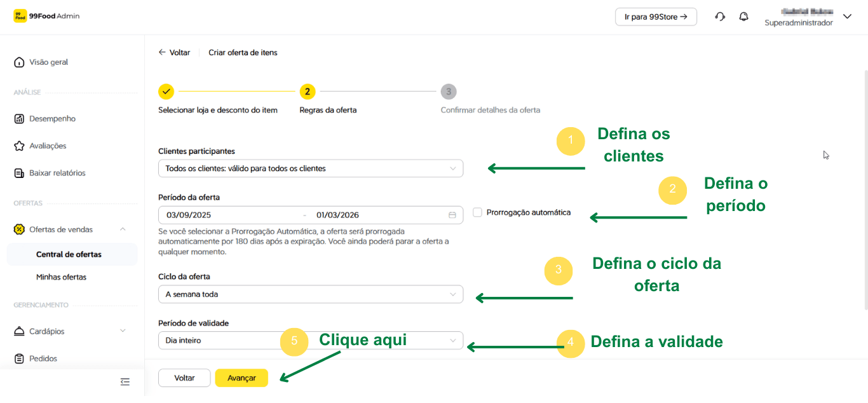Expand the Cardápios menu
This screenshot has width=868, height=403.
(123, 331)
